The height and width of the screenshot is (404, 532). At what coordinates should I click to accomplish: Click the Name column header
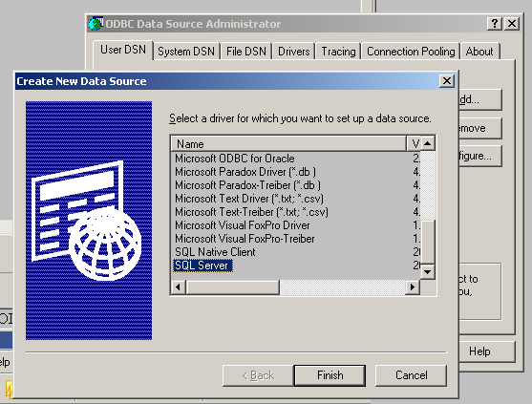(x=288, y=144)
